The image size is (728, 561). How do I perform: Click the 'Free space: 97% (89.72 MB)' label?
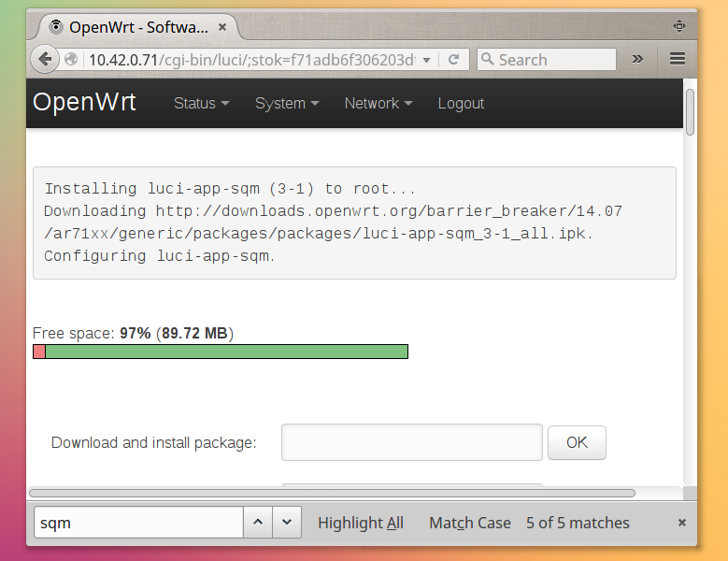coord(134,334)
